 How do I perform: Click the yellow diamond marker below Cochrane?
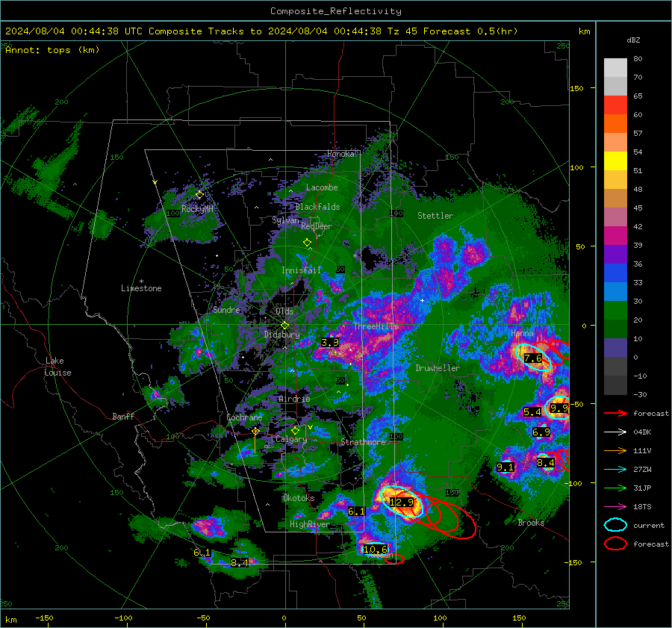point(255,432)
